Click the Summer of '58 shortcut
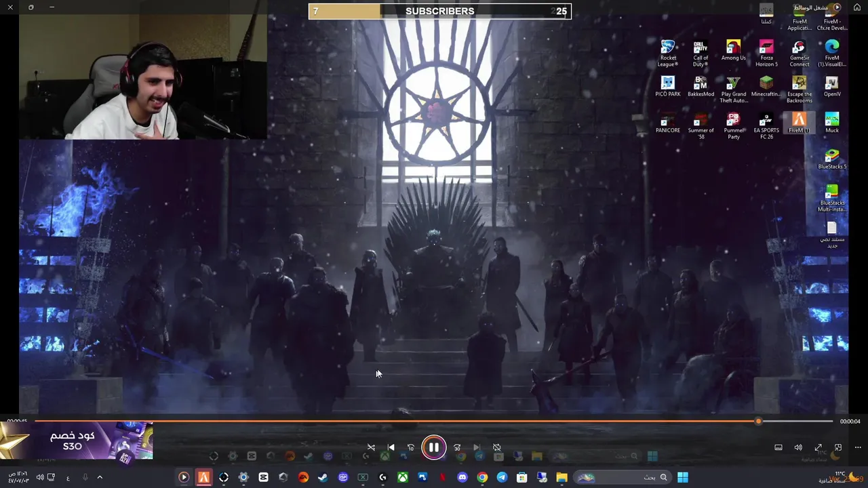The image size is (868, 488). tap(701, 126)
